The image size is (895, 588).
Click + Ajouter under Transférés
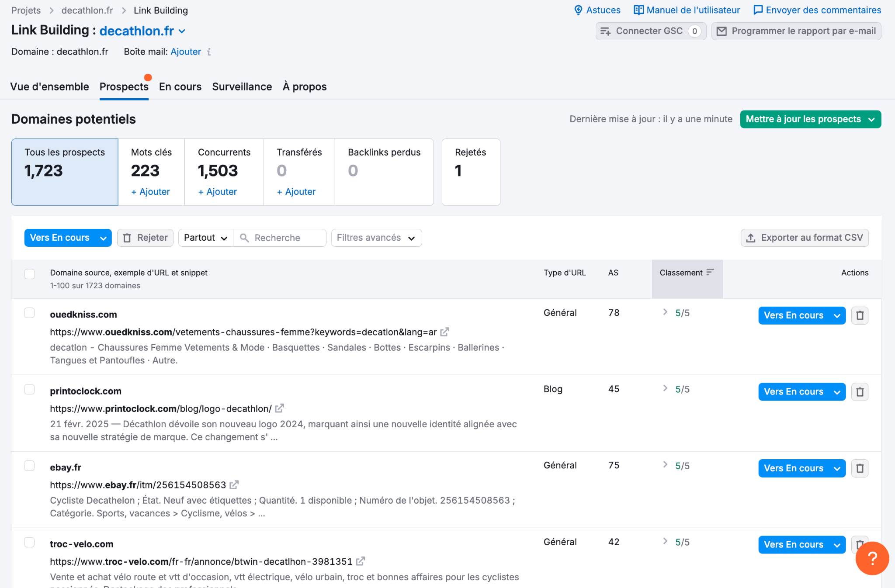pyautogui.click(x=296, y=192)
